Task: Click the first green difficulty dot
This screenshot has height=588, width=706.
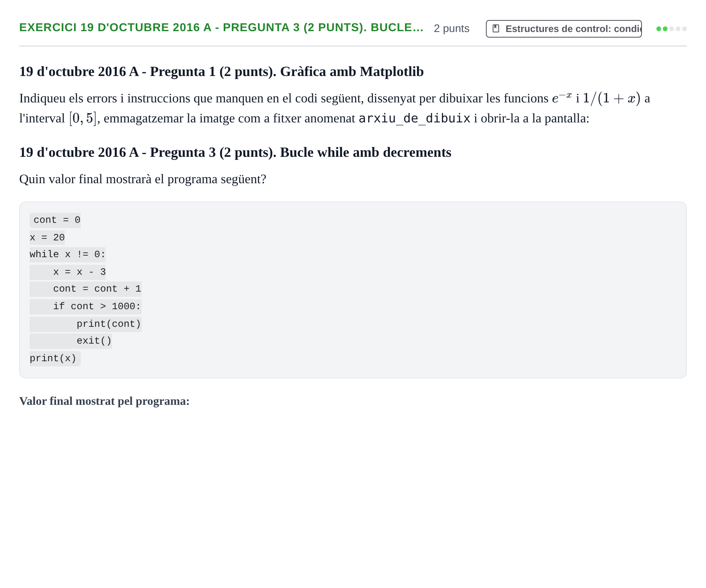Action: (659, 29)
